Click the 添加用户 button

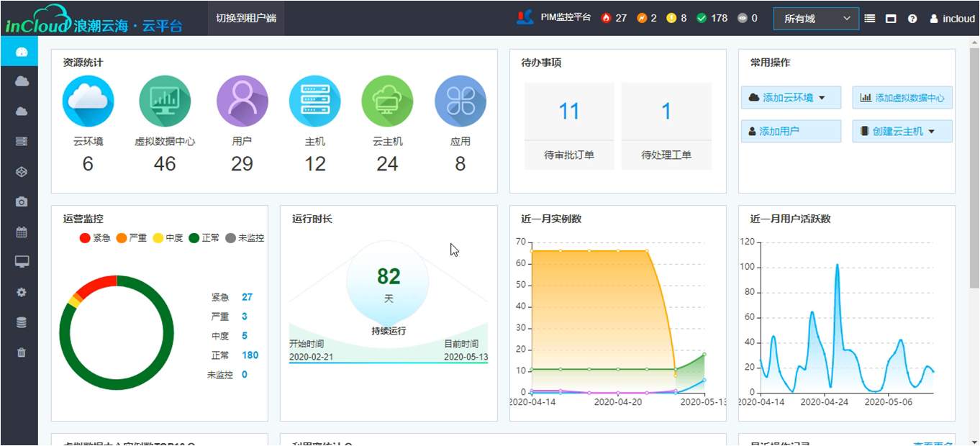tap(790, 132)
